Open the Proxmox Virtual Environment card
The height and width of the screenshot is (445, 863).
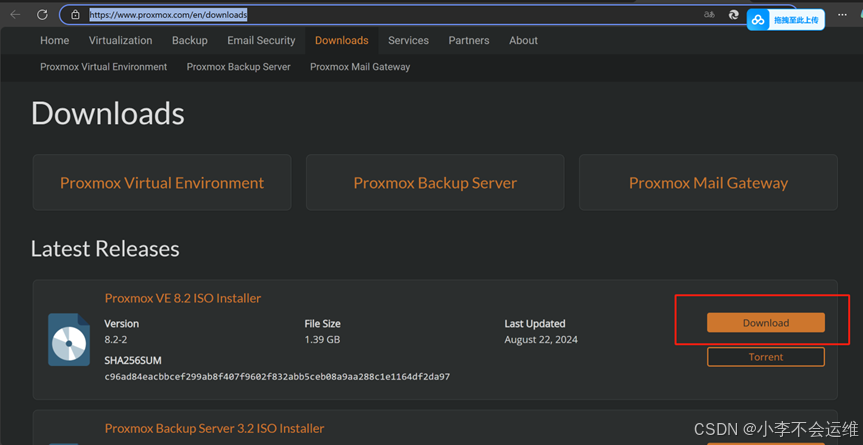[162, 183]
